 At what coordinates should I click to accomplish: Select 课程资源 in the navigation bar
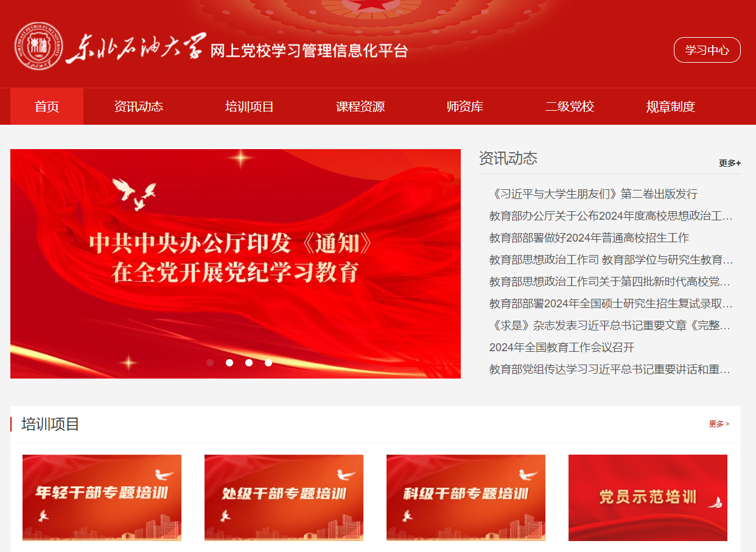click(x=360, y=107)
